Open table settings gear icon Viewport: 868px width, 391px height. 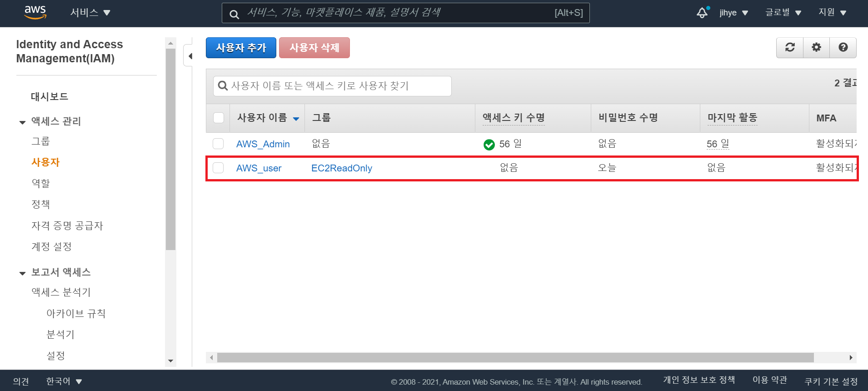[x=816, y=47]
